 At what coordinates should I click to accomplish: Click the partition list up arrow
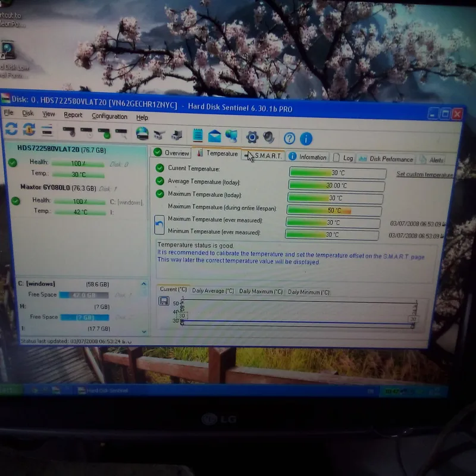pyautogui.click(x=143, y=284)
